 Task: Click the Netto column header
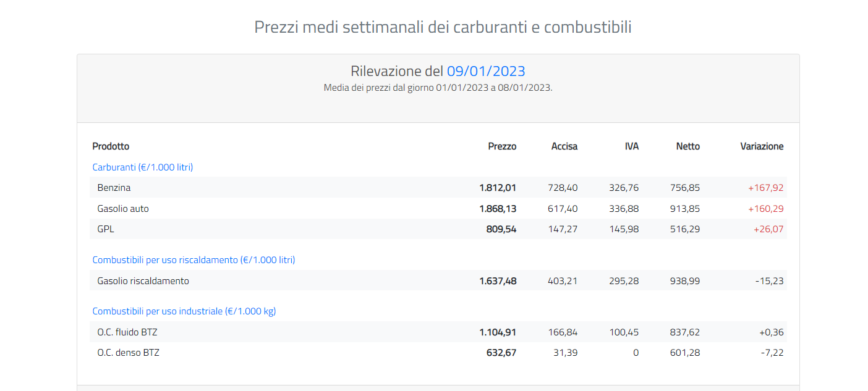pos(688,146)
